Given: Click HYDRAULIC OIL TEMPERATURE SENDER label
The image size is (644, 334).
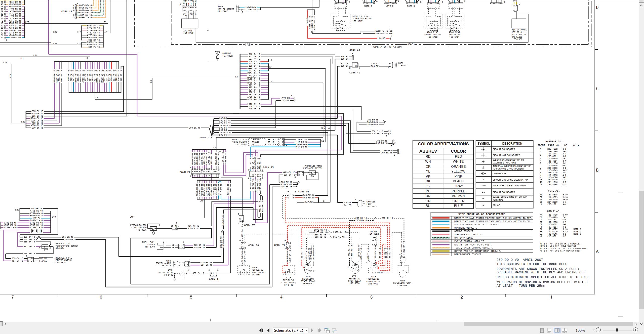Looking at the screenshot, I should click(67, 246).
